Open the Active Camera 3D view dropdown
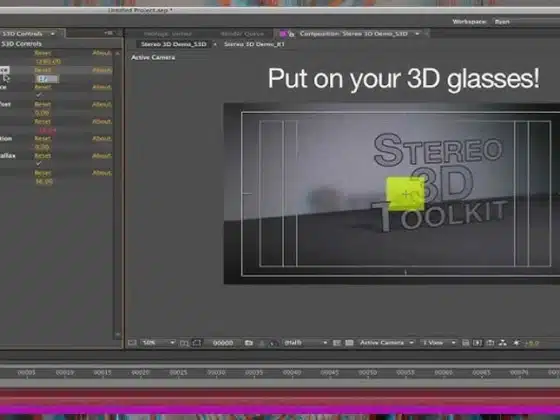This screenshot has width=560, height=420. tap(387, 343)
